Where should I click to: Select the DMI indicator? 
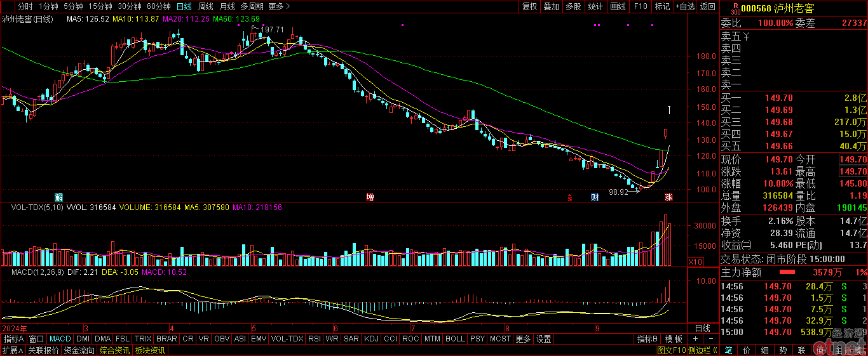(83, 339)
